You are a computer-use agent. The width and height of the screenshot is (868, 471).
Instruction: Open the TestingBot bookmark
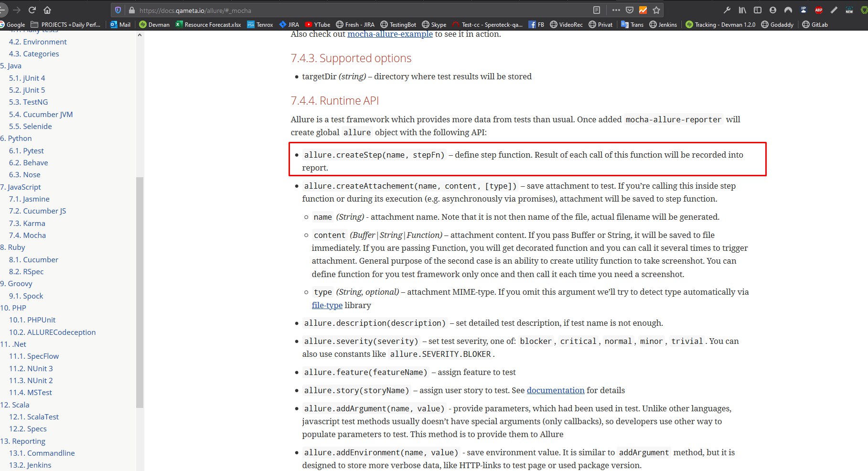(x=398, y=24)
